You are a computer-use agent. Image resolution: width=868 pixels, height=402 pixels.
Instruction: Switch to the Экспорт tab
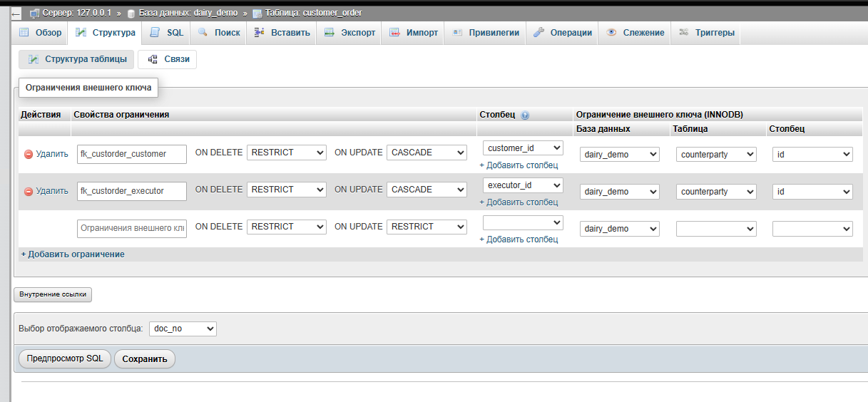[x=349, y=33]
